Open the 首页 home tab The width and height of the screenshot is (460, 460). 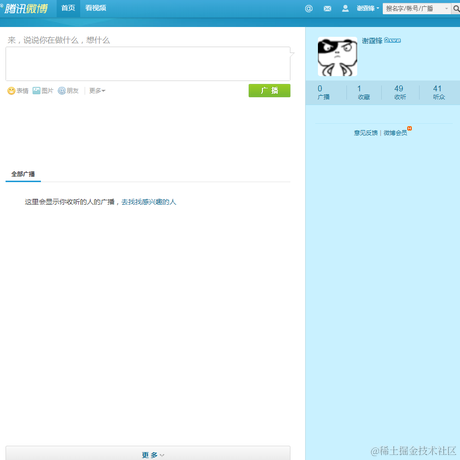coord(68,8)
